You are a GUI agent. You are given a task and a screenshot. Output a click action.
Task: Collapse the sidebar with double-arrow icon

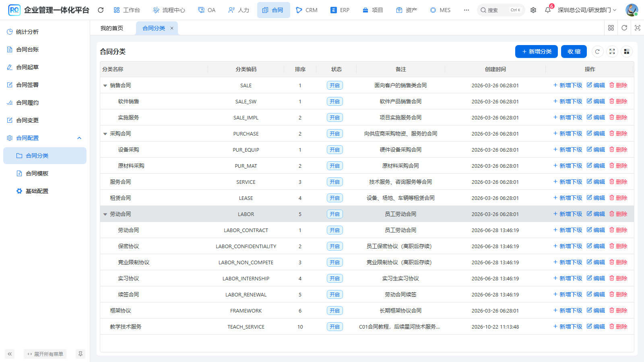pyautogui.click(x=10, y=354)
